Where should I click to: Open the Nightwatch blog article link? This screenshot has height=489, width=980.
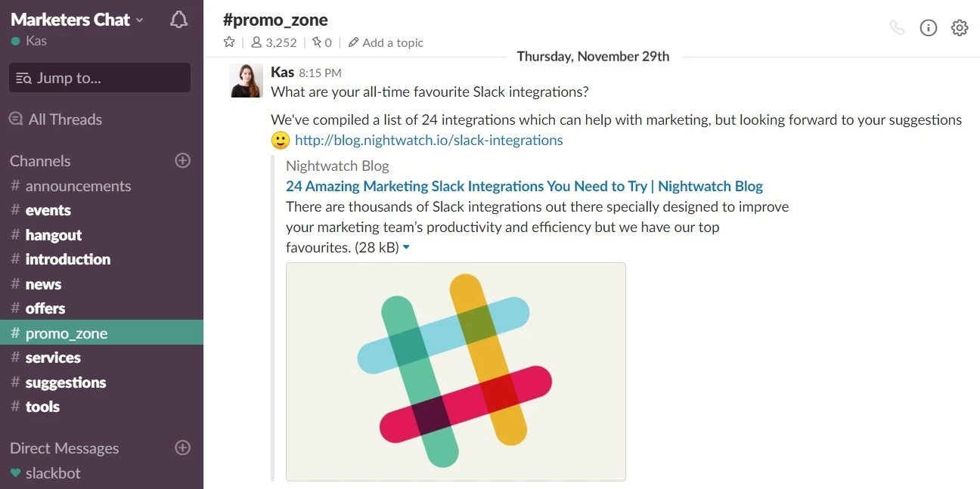coord(524,186)
